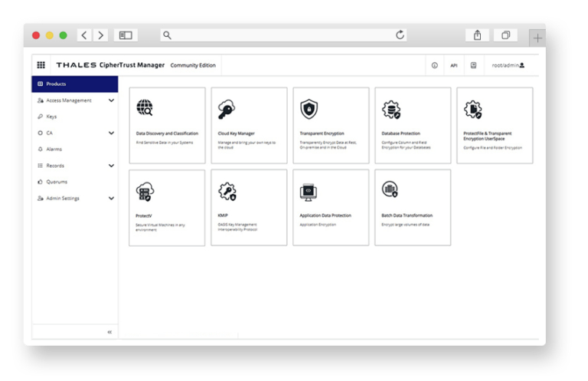Click the Thales CipherTrust Manager logo
Viewport: 588px width, 381px height.
pos(110,65)
